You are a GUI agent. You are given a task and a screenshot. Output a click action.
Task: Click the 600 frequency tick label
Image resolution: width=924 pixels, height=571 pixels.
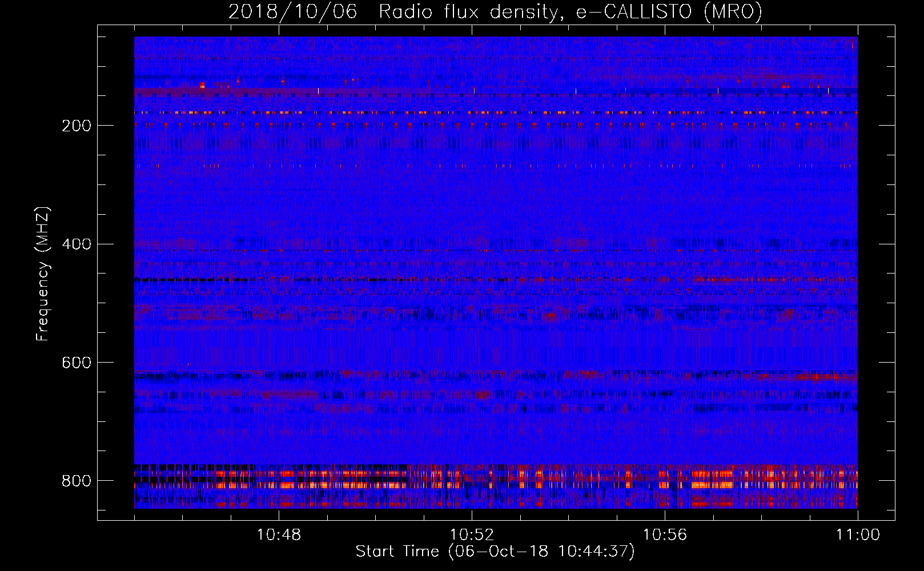[x=77, y=363]
